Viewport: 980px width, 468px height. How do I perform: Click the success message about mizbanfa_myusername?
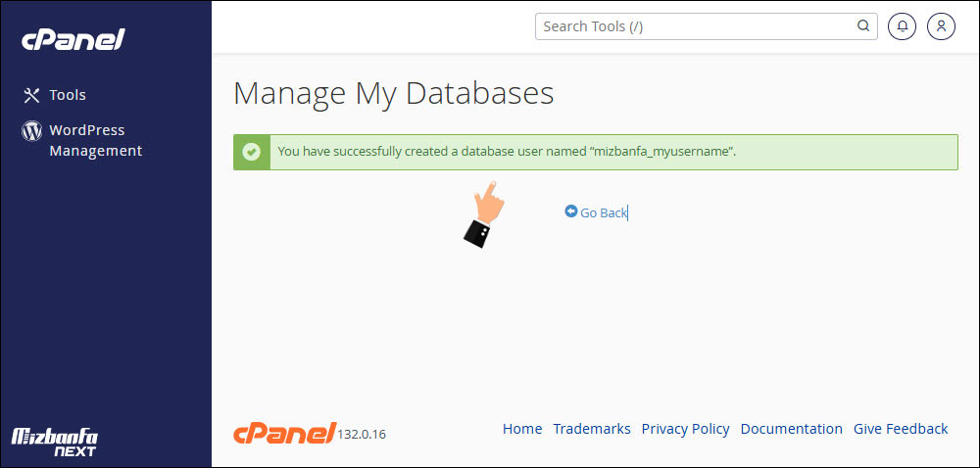coord(507,152)
